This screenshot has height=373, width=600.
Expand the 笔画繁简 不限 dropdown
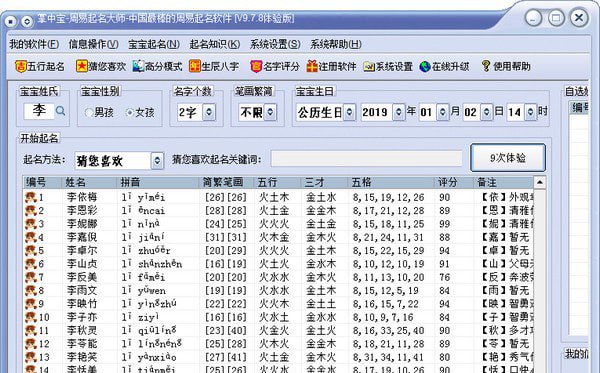pos(270,112)
